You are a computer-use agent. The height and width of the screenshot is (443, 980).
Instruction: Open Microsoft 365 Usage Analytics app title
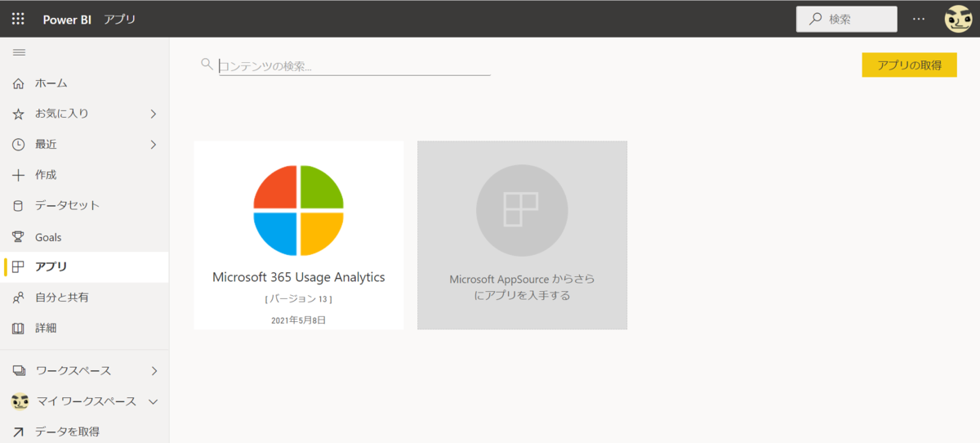[x=299, y=277]
